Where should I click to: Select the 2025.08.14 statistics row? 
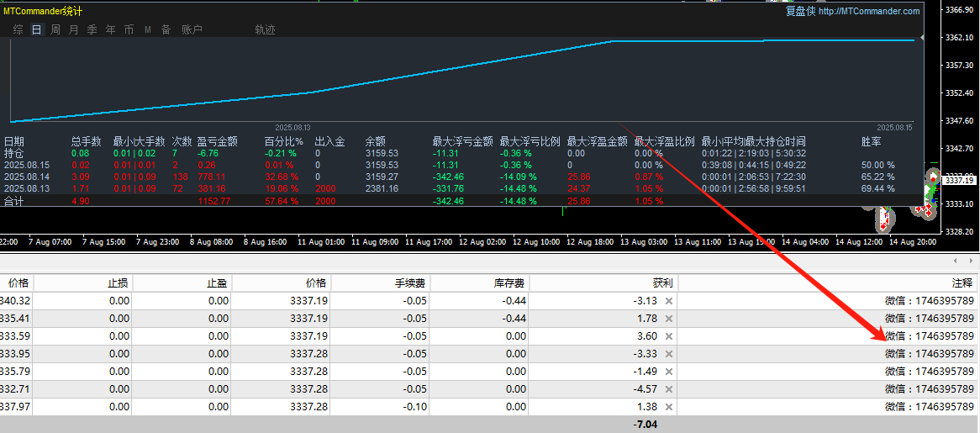click(x=461, y=177)
